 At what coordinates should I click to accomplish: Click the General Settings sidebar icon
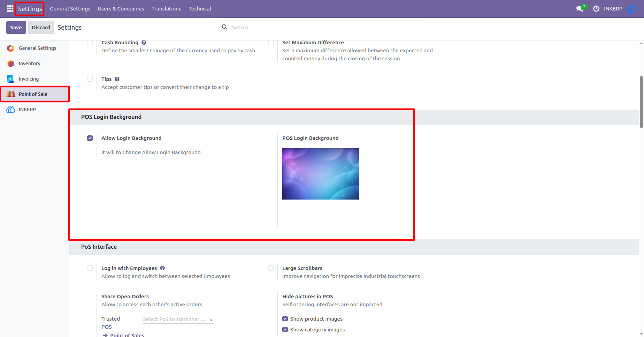[11, 48]
